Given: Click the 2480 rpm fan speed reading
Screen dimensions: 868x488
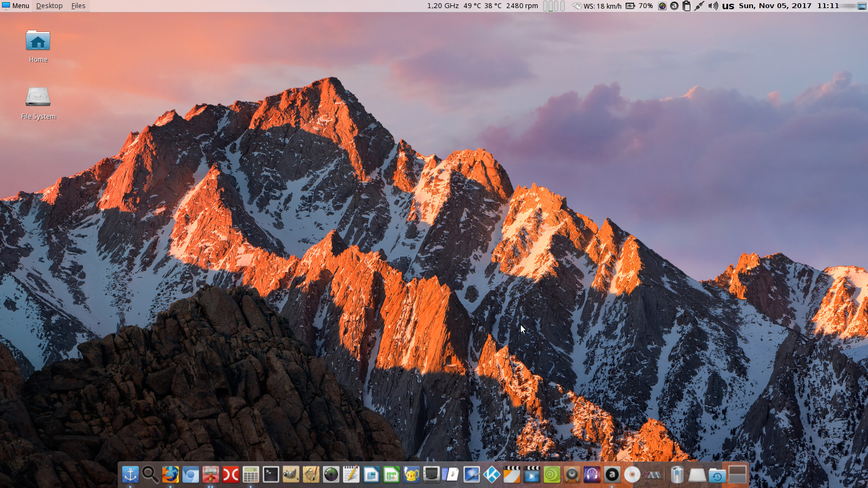Looking at the screenshot, I should click(x=522, y=5).
